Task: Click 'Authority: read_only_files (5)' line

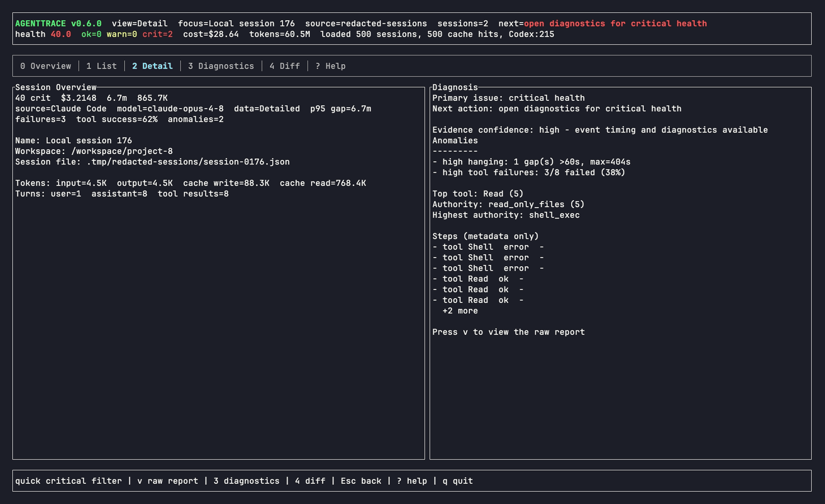Action: [509, 204]
